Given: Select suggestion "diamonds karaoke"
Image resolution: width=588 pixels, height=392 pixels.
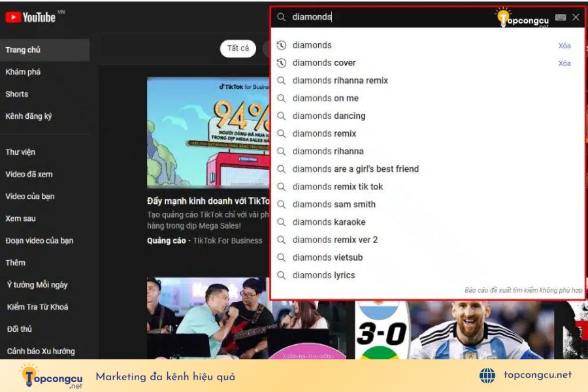Looking at the screenshot, I should tap(329, 221).
